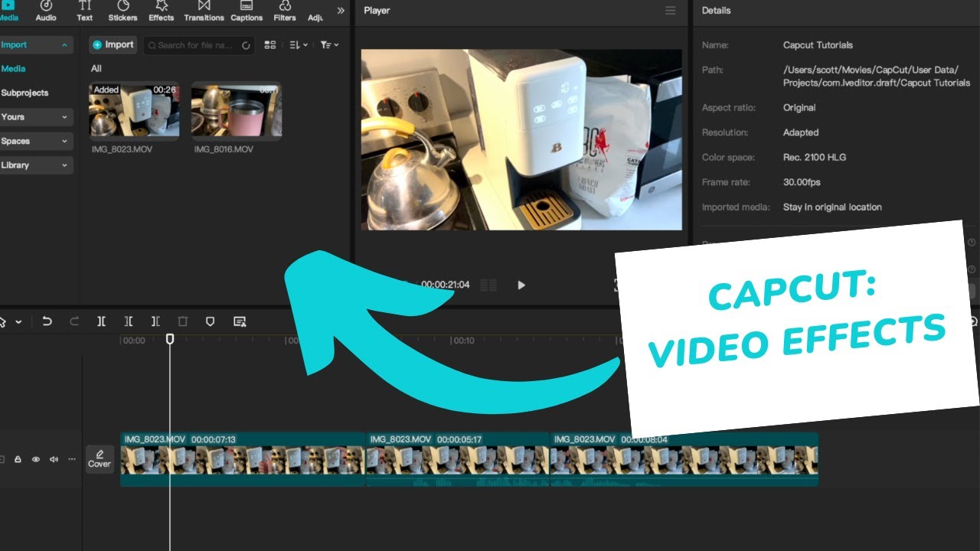The width and height of the screenshot is (980, 551).
Task: Click the Cover button
Action: click(100, 459)
